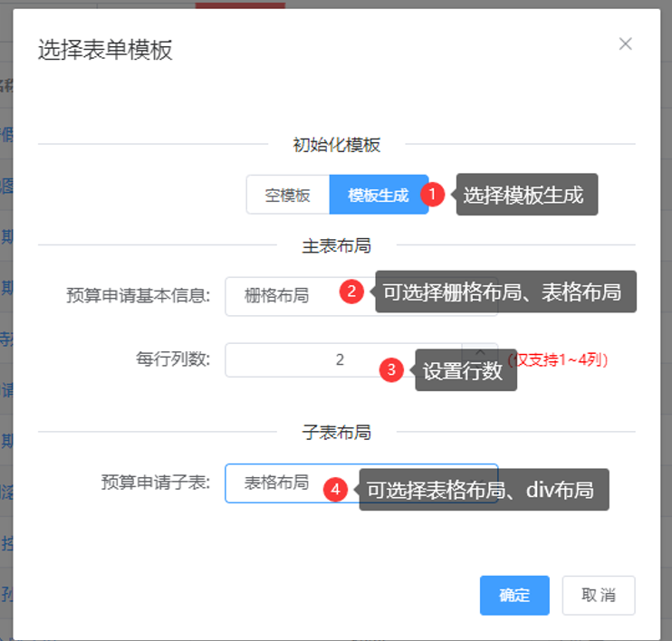Click the red number 2 marker
Screen dimensions: 672x641
(x=351, y=292)
